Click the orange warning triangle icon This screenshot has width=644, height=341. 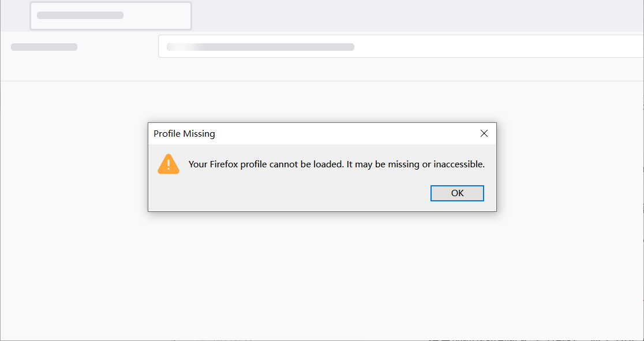[169, 164]
